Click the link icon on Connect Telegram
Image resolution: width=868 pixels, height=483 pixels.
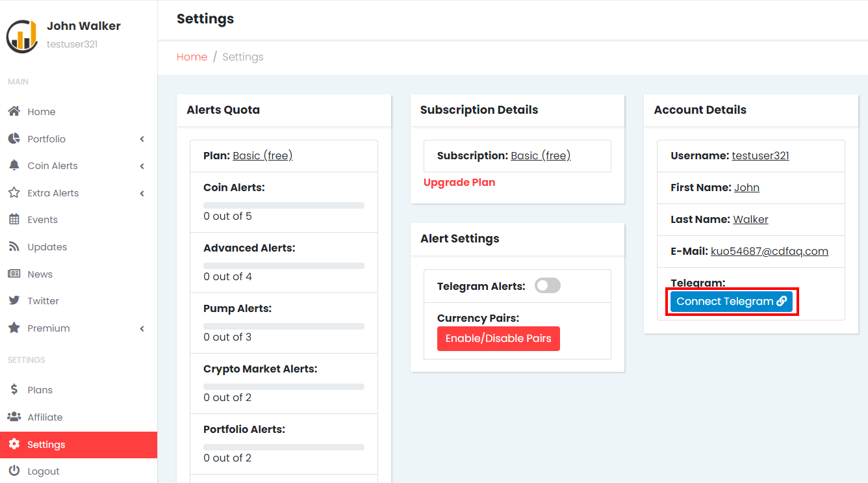tap(782, 301)
